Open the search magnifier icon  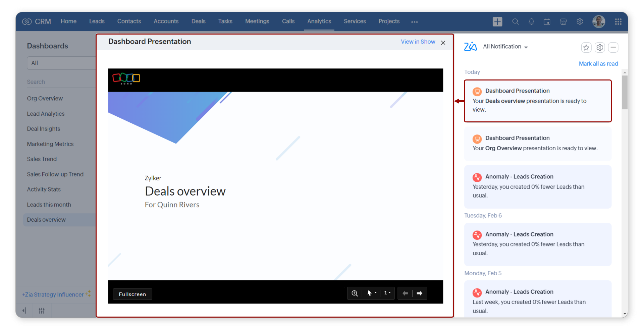(516, 22)
